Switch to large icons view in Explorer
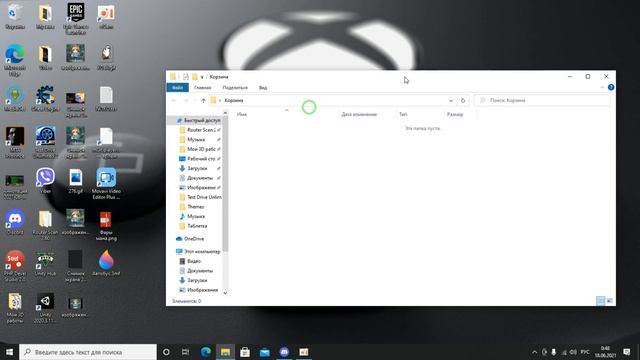This screenshot has height=360, width=640. (609, 301)
